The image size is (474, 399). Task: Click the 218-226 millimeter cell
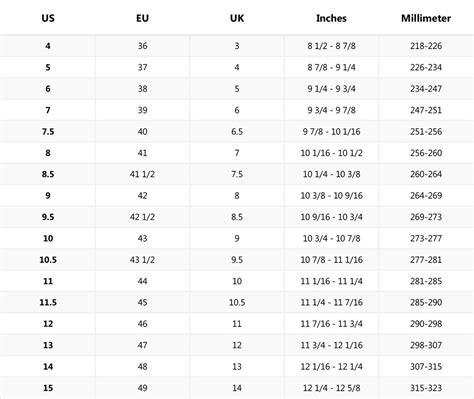pyautogui.click(x=426, y=46)
